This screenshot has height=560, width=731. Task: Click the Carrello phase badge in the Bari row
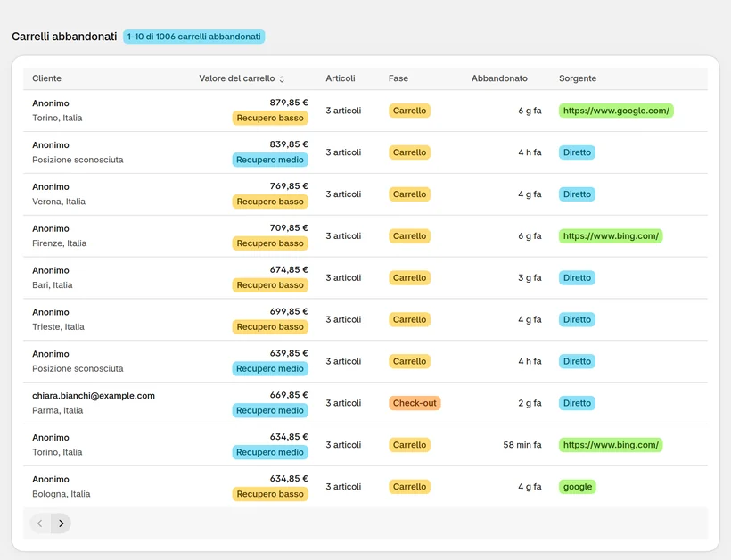tap(409, 278)
